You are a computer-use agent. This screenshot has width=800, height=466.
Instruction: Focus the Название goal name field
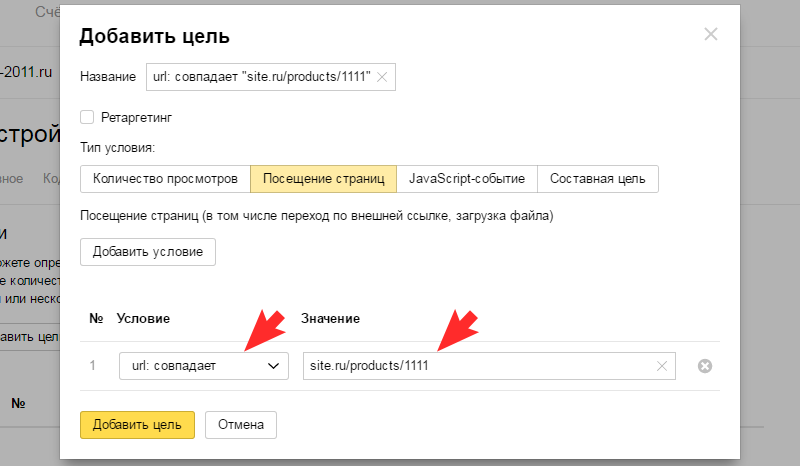(x=260, y=77)
